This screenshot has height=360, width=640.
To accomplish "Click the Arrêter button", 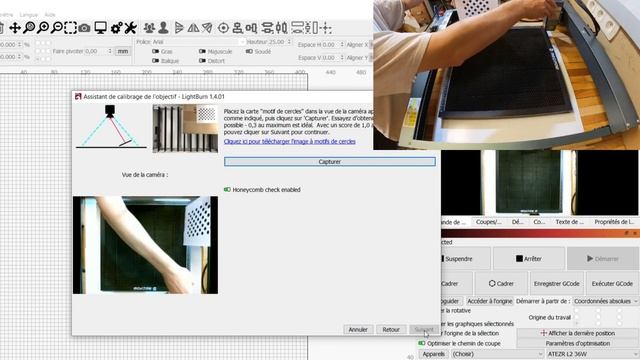I will 529,259.
